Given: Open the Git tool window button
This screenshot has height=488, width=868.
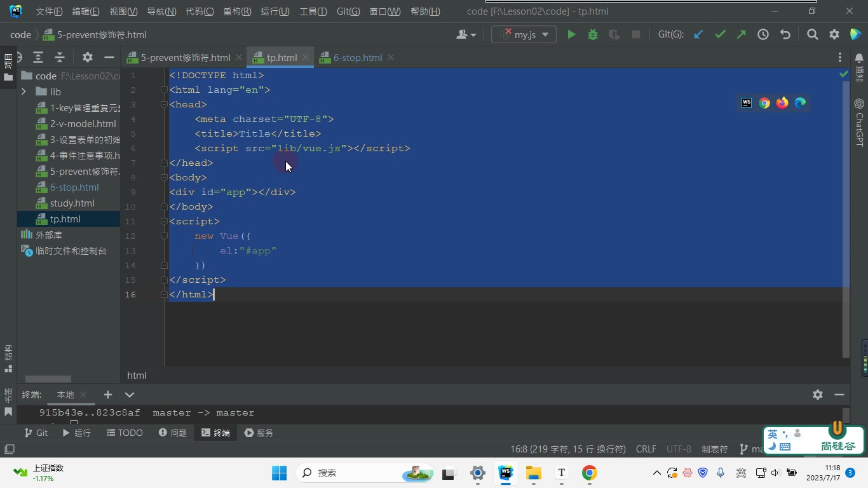Looking at the screenshot, I should pyautogui.click(x=36, y=433).
